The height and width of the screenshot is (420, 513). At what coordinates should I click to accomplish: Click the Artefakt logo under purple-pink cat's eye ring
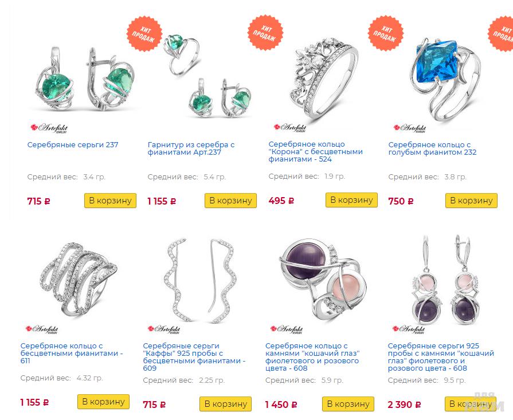tap(287, 329)
